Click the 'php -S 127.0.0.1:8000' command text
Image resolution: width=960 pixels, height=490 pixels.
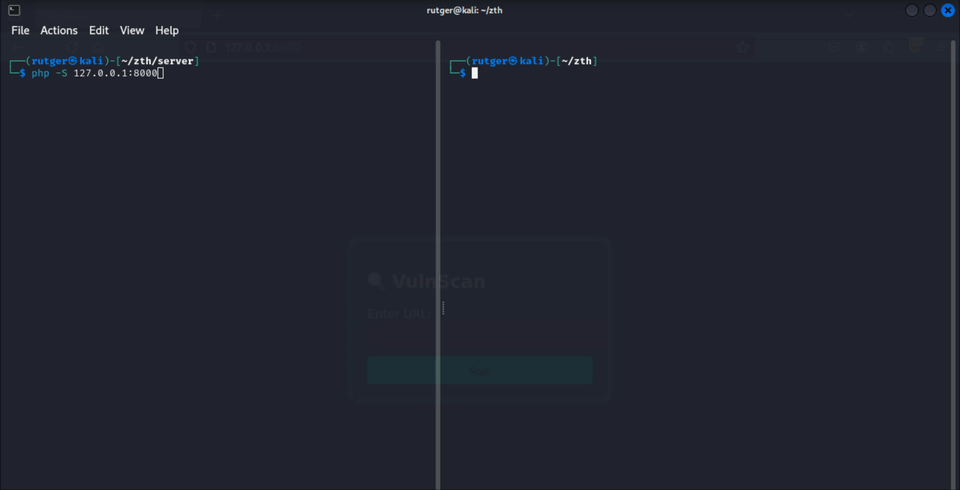pyautogui.click(x=95, y=73)
